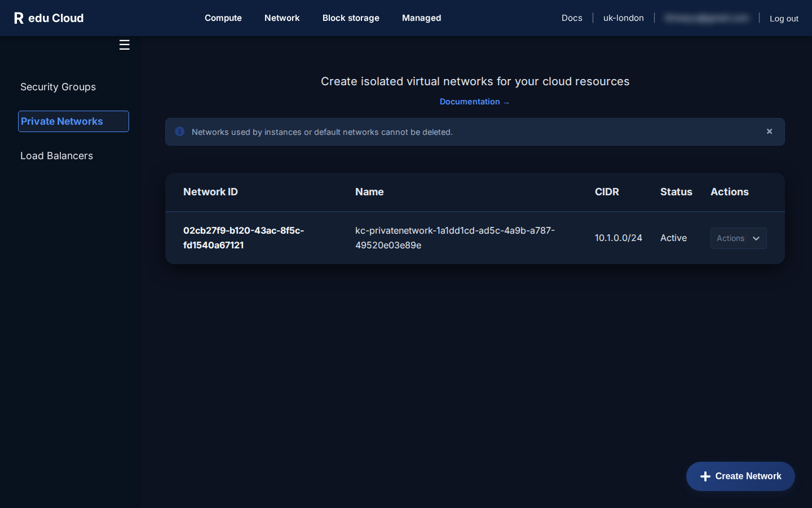Open the Documentation link

tap(474, 102)
